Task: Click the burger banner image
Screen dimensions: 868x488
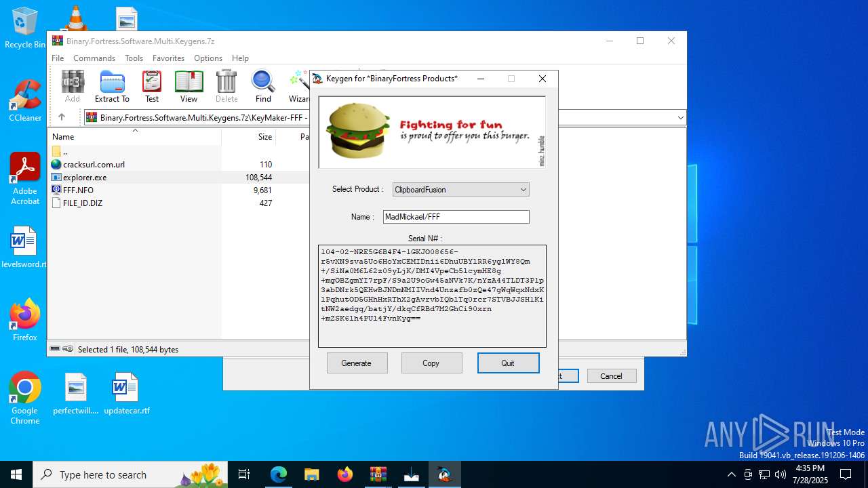Action: click(432, 132)
